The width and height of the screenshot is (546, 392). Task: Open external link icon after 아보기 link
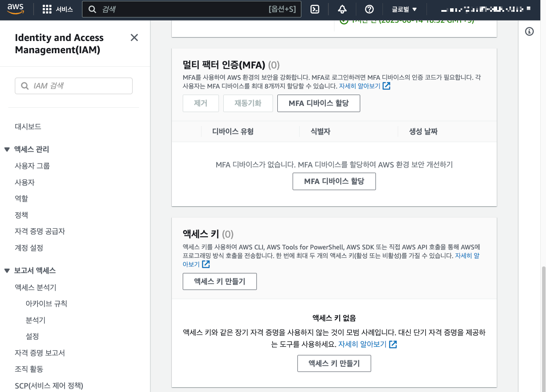click(206, 264)
